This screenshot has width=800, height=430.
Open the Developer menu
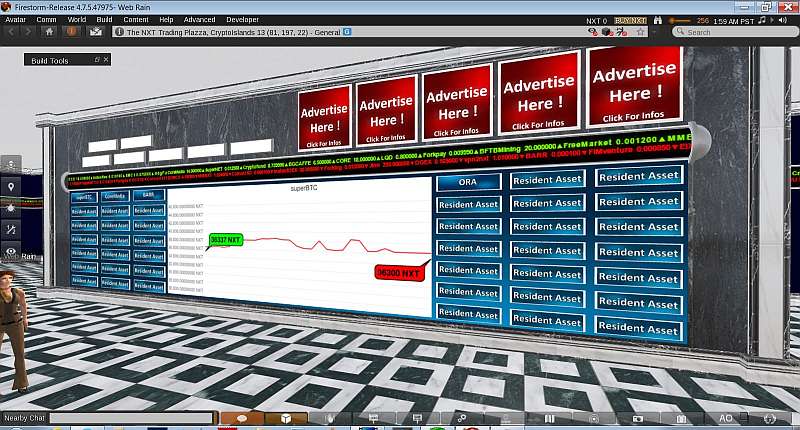click(242, 20)
